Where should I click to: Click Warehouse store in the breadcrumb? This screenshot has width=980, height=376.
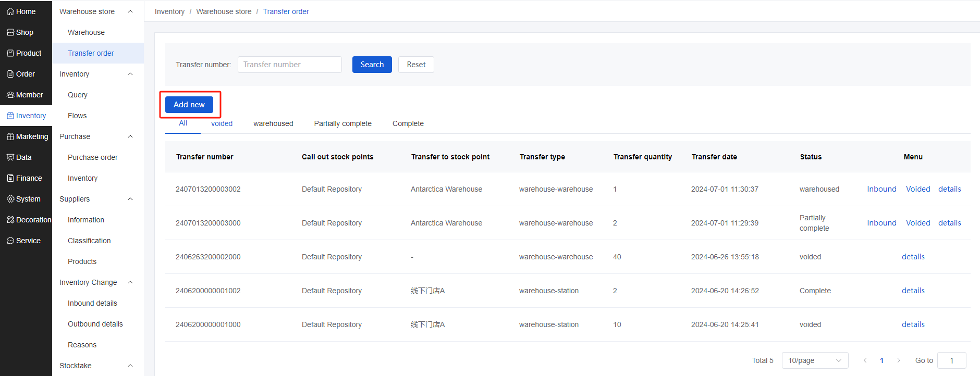224,11
